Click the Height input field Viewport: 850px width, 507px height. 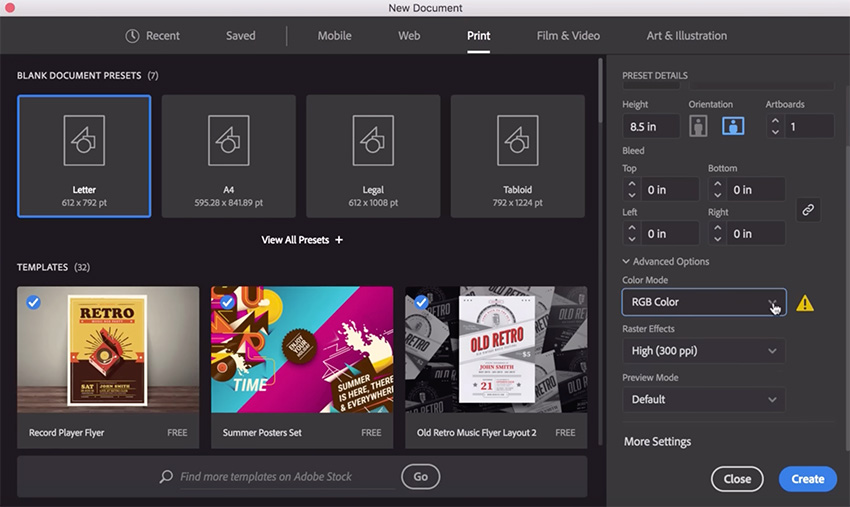point(650,127)
